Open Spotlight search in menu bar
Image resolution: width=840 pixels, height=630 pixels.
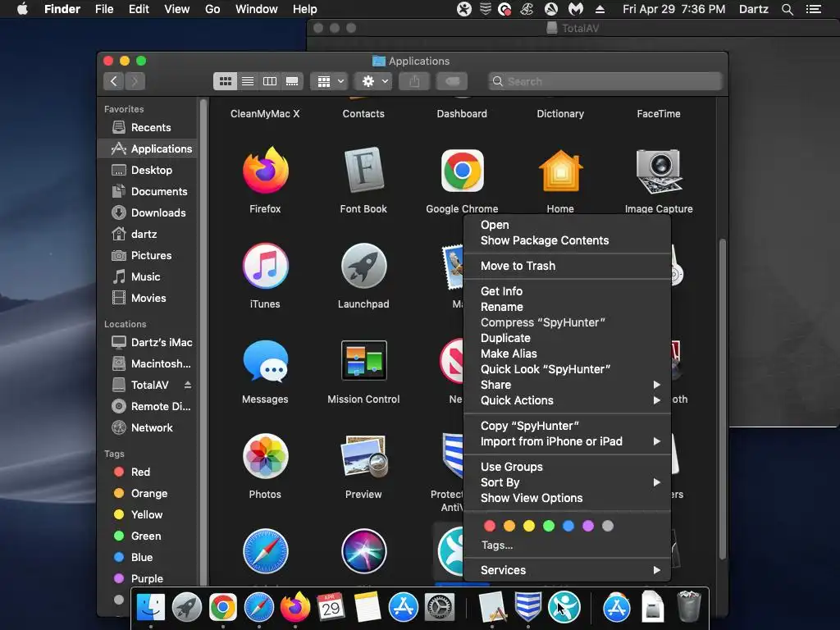coord(787,9)
